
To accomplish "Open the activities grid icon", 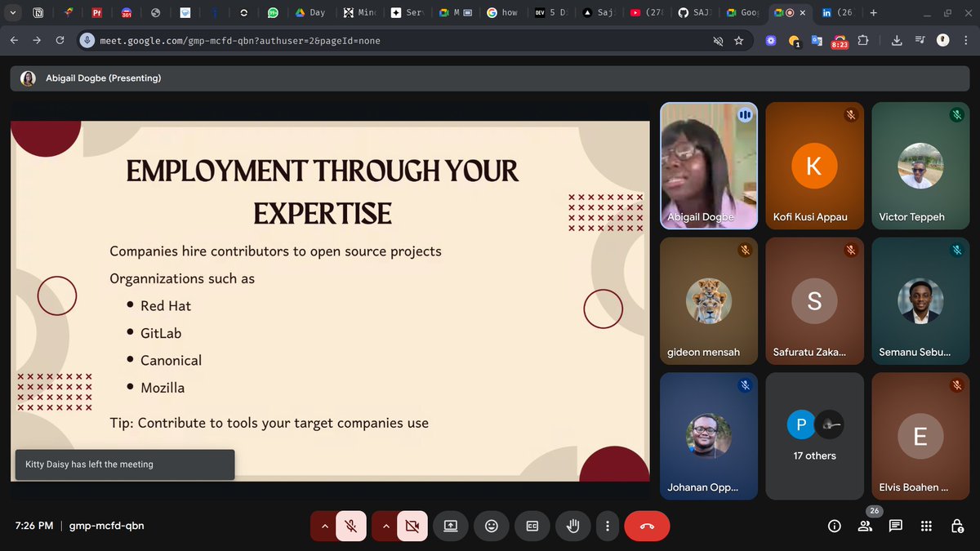I will [926, 527].
